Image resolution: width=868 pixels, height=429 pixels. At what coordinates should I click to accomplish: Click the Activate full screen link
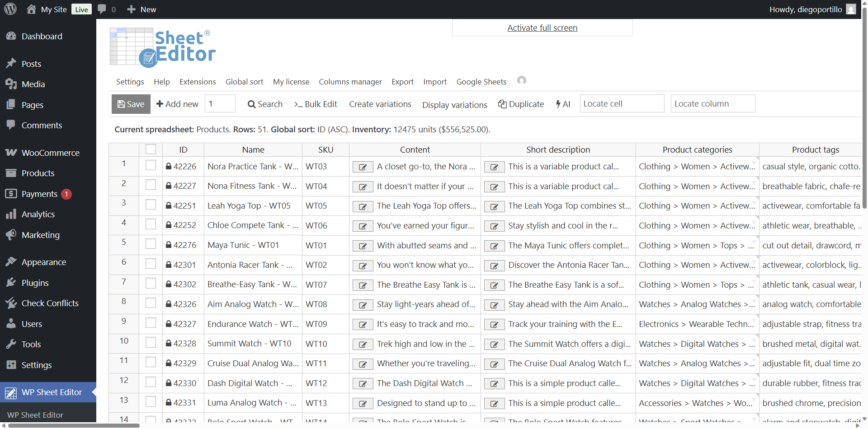542,28
